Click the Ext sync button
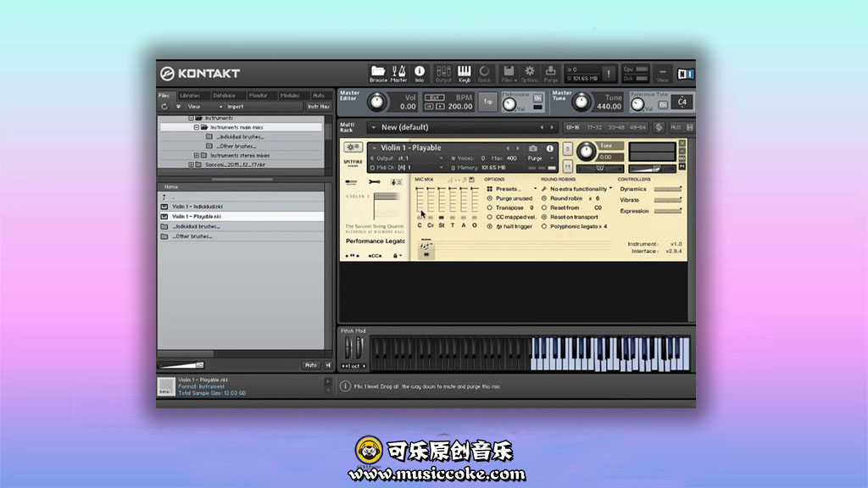868x488 pixels. pos(435,98)
